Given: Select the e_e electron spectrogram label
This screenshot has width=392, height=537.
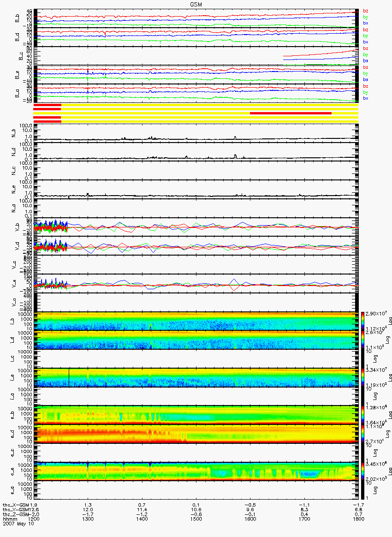Looking at the screenshot, I should coord(12,472).
